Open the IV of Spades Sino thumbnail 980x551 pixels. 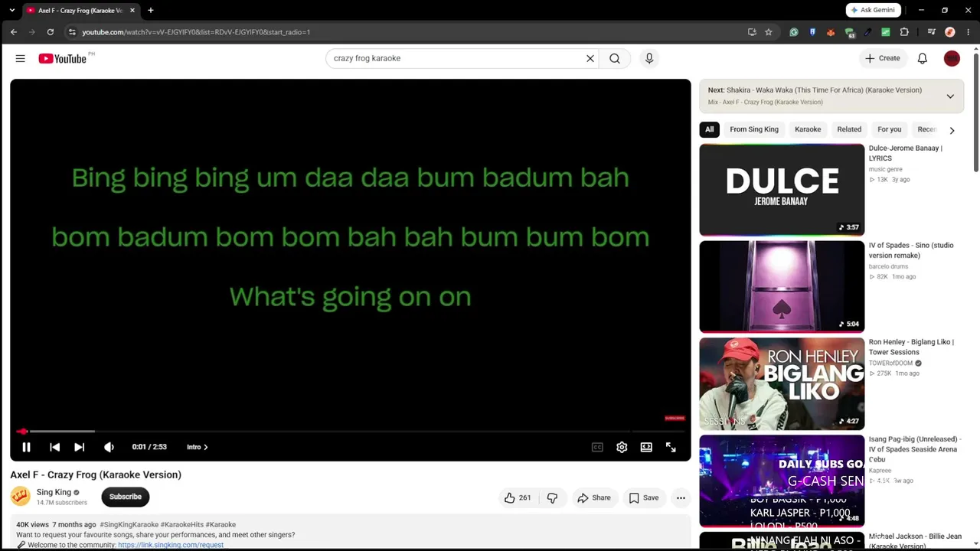click(x=782, y=286)
